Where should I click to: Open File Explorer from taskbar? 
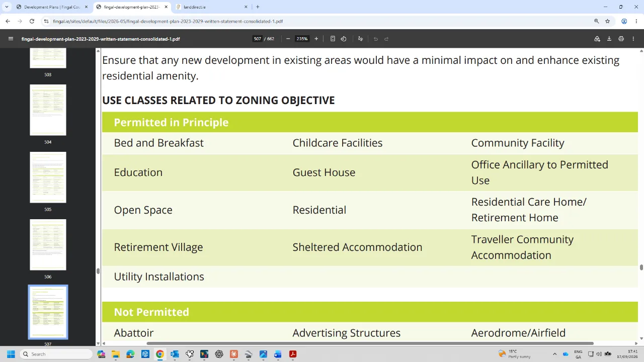(116, 354)
